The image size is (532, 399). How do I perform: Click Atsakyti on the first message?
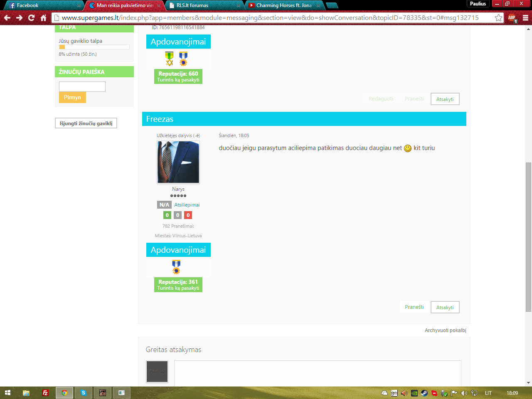click(445, 99)
